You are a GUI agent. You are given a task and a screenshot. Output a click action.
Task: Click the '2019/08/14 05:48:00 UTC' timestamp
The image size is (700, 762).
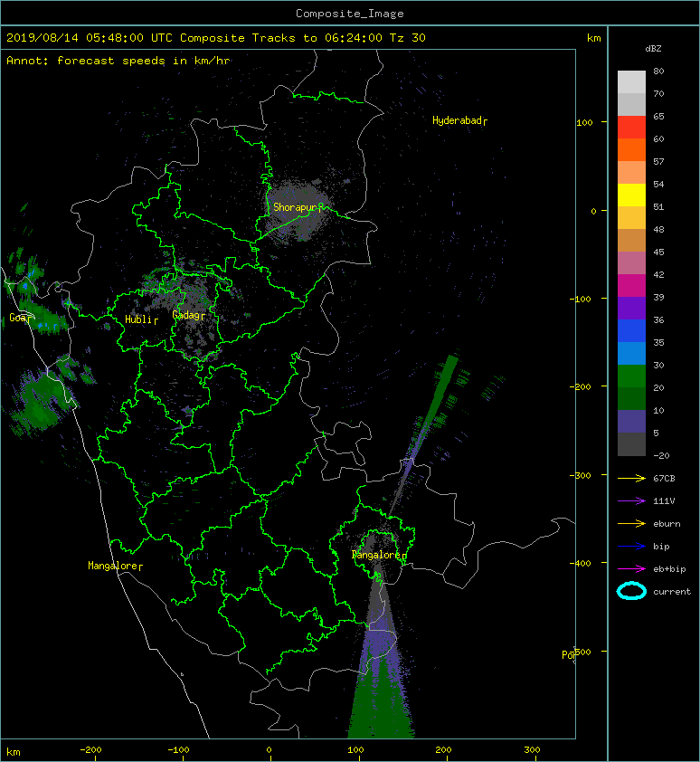point(90,38)
